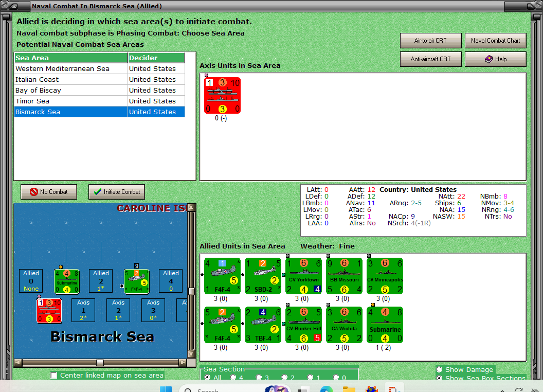Screen dimensions: 543x392
Task: Select the Allied Submarine unit counter
Action: click(x=385, y=324)
